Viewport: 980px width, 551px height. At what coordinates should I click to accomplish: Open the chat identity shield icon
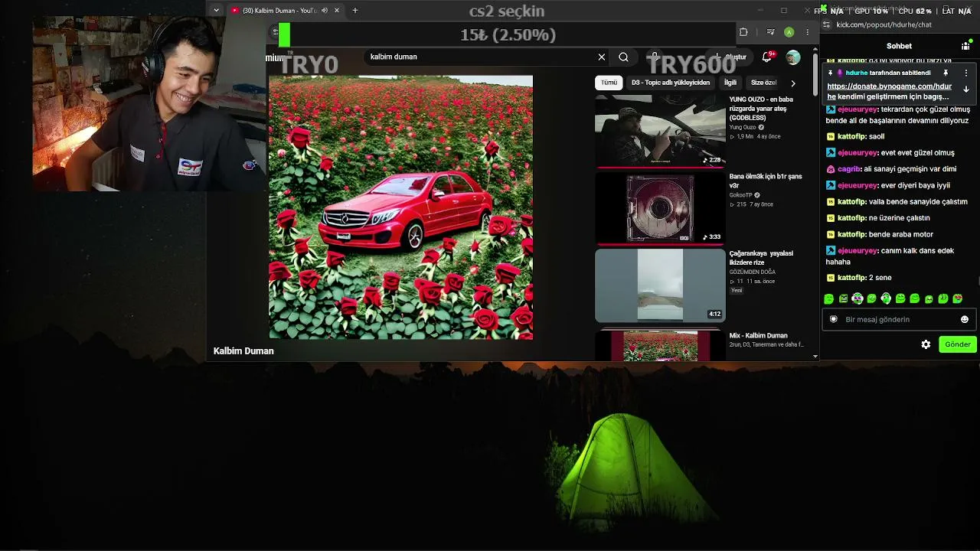click(x=834, y=319)
